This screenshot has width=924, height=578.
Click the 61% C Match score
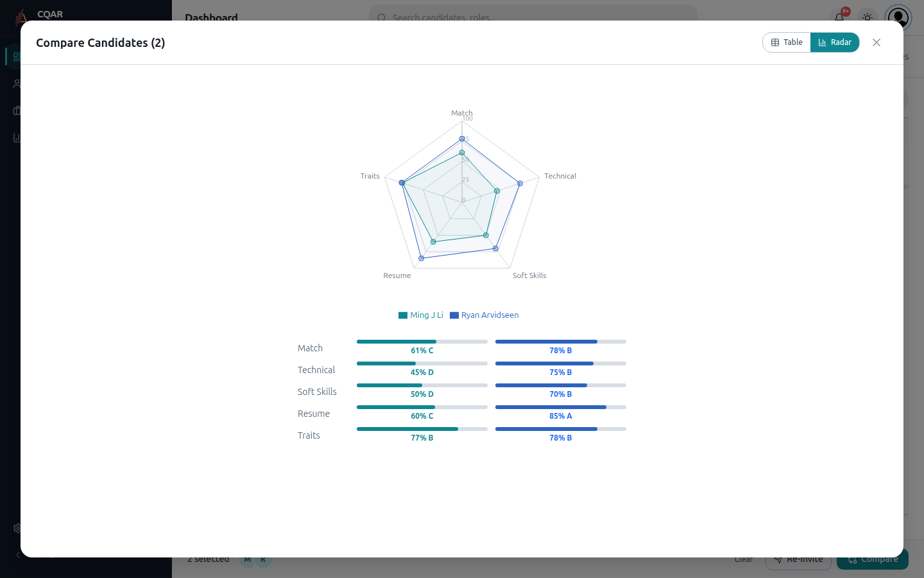pos(422,351)
